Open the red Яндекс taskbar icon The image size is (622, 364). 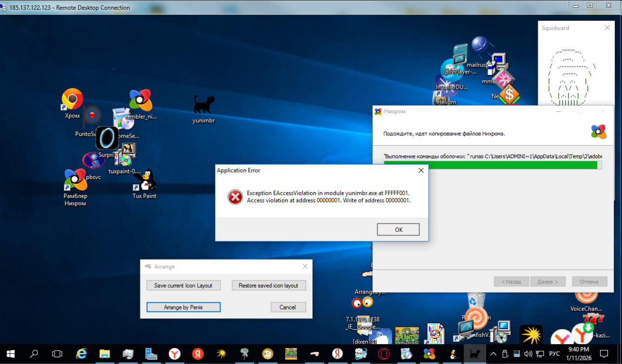198,354
